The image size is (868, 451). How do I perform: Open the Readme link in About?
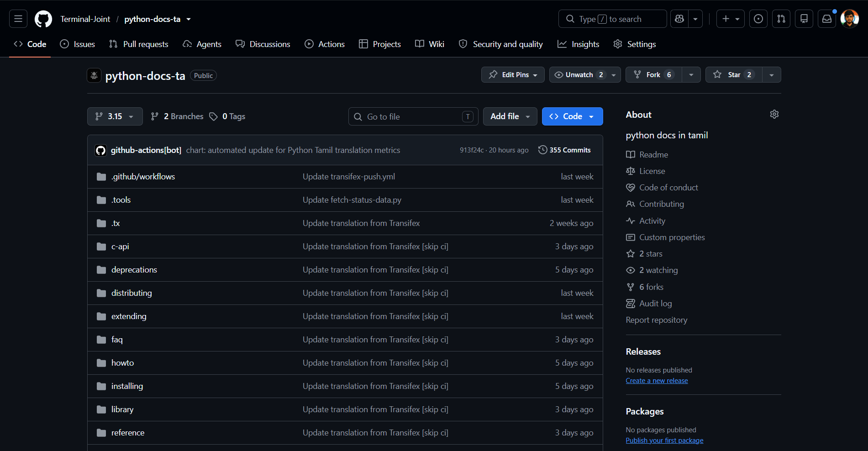click(x=647, y=155)
